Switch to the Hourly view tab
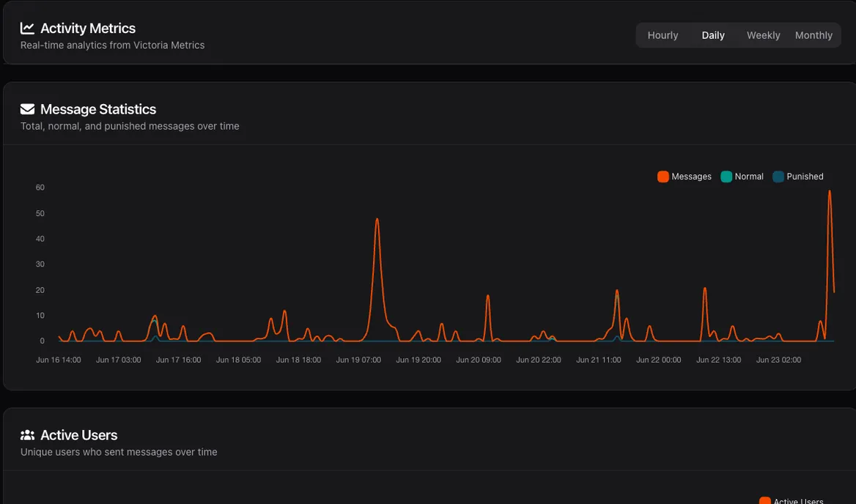 point(663,35)
